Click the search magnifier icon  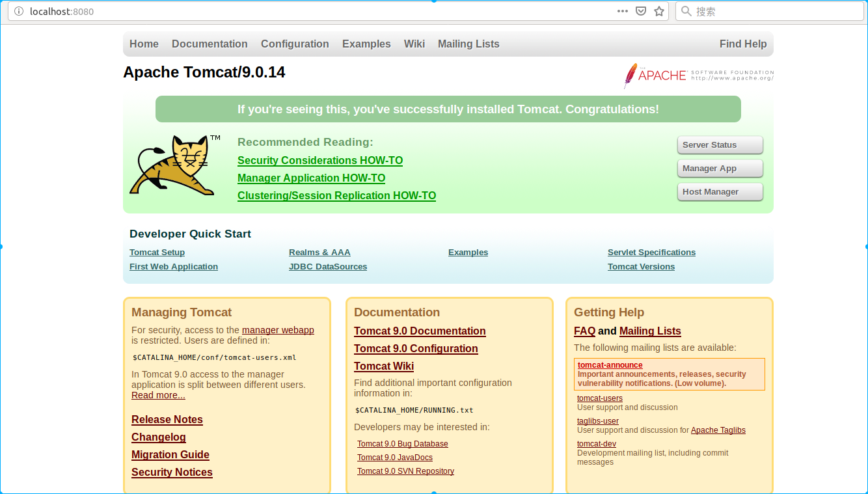tap(686, 11)
